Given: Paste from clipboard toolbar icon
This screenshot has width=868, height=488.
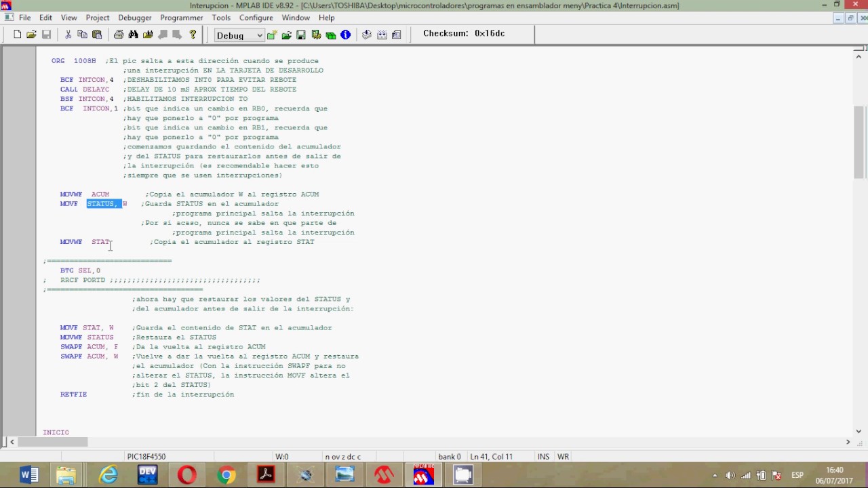Looking at the screenshot, I should (x=97, y=35).
